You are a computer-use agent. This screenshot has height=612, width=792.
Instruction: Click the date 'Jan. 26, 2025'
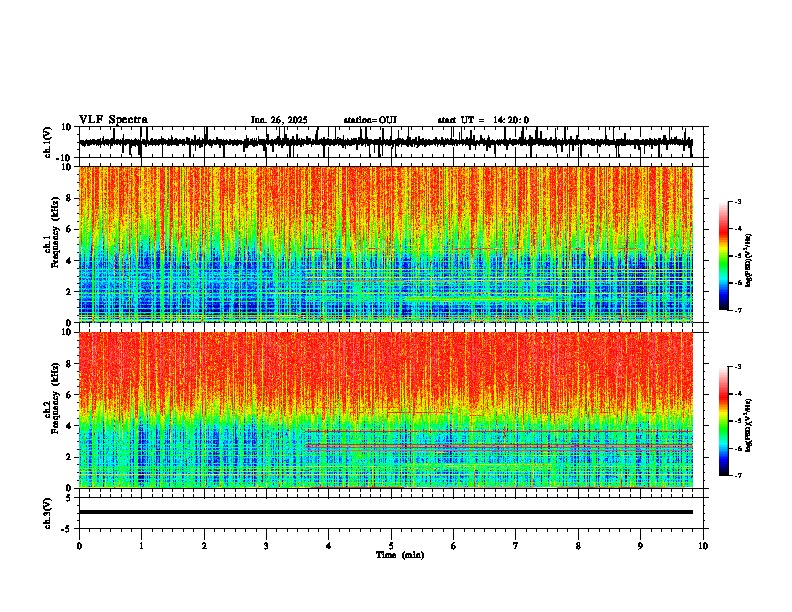(x=279, y=120)
